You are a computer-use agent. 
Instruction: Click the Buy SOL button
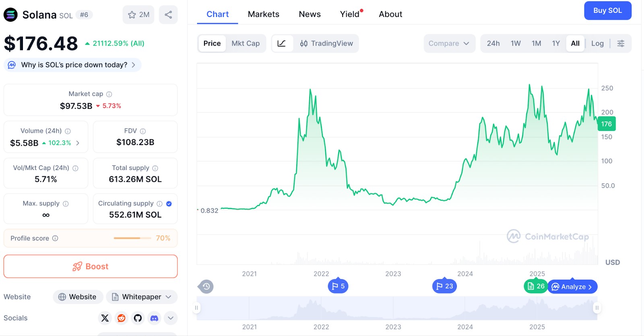click(608, 10)
